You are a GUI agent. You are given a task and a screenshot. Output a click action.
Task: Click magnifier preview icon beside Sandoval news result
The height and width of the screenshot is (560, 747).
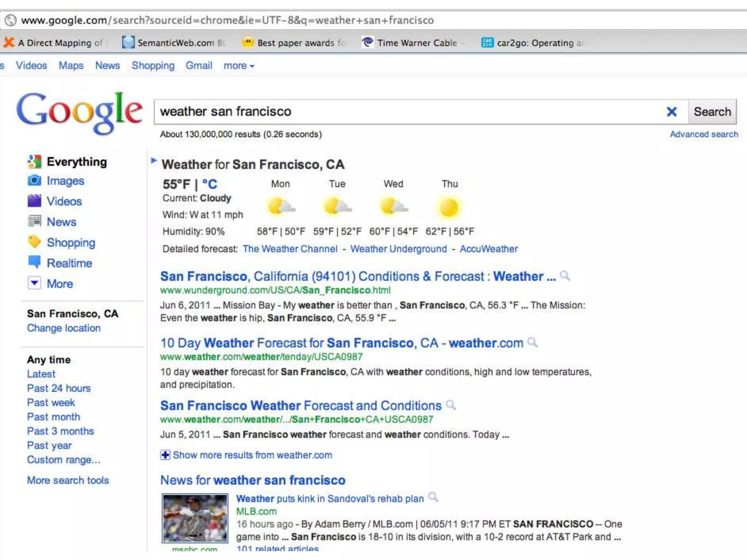tap(433, 497)
